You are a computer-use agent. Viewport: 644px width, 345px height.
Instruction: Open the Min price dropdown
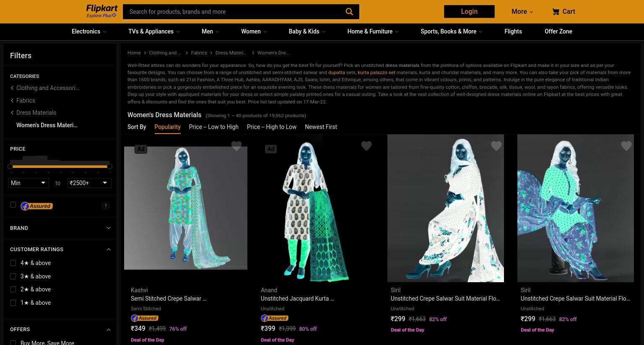point(29,183)
